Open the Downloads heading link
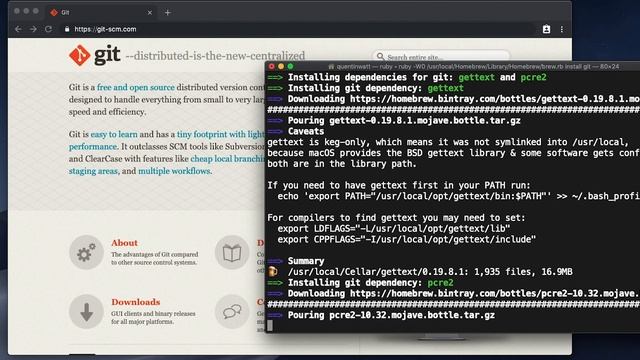Image resolution: width=640 pixels, height=360 pixels. pyautogui.click(x=136, y=302)
